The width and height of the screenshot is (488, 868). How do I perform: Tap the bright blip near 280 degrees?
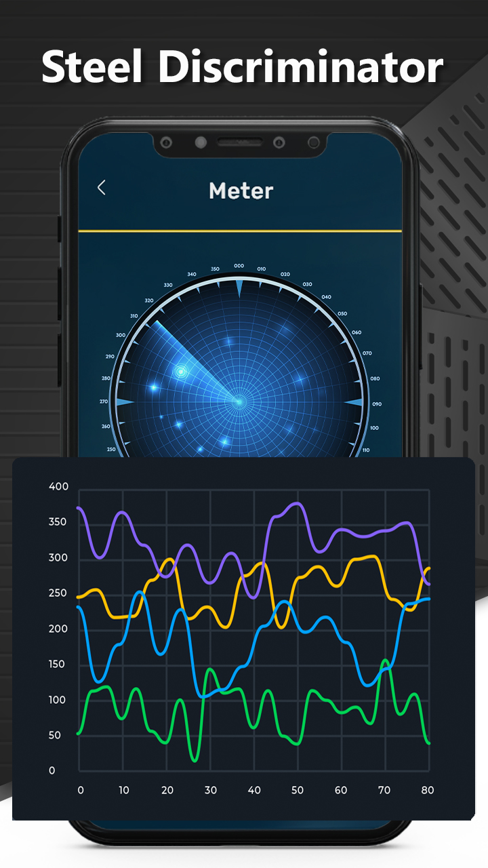point(154,388)
